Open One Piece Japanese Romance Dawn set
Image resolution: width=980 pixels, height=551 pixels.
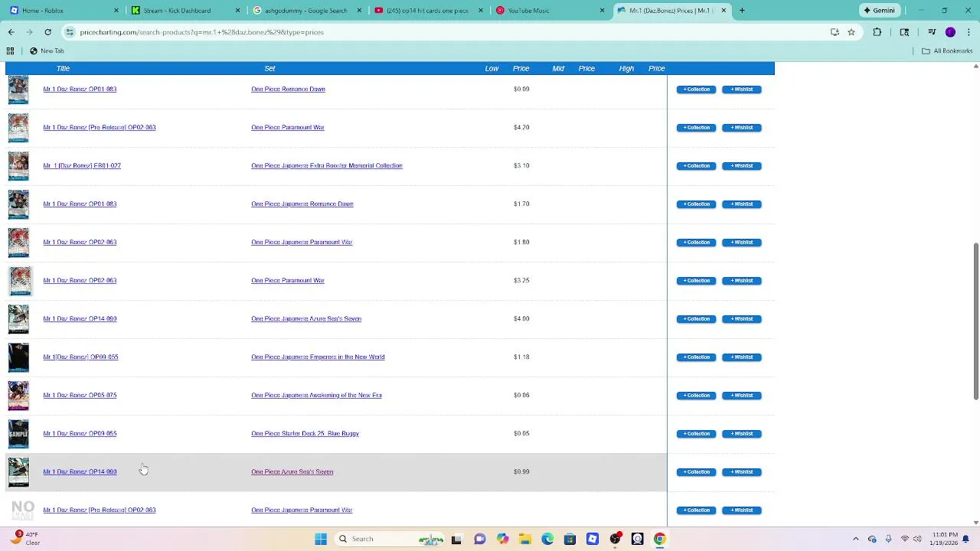coord(302,204)
